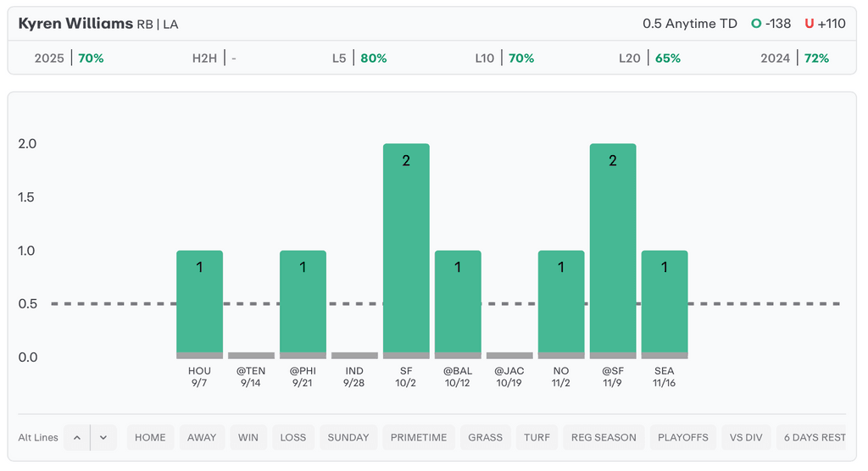This screenshot has width=868, height=471.
Task: Toggle the VS DIV filter
Action: [746, 438]
